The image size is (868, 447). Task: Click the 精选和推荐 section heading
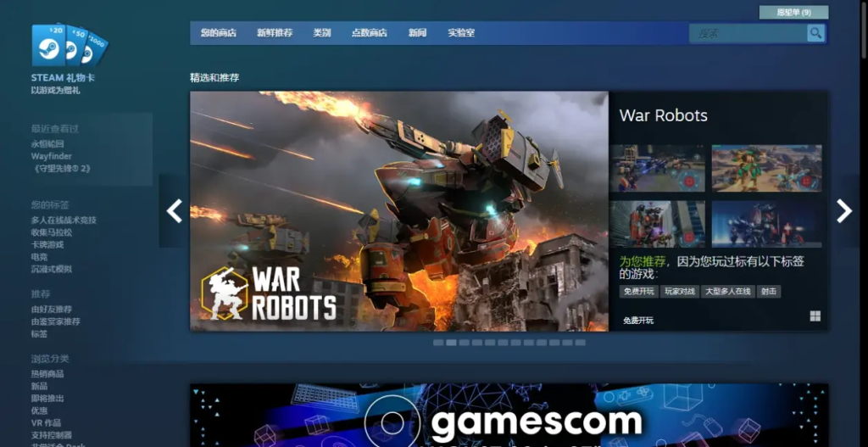pyautogui.click(x=214, y=77)
